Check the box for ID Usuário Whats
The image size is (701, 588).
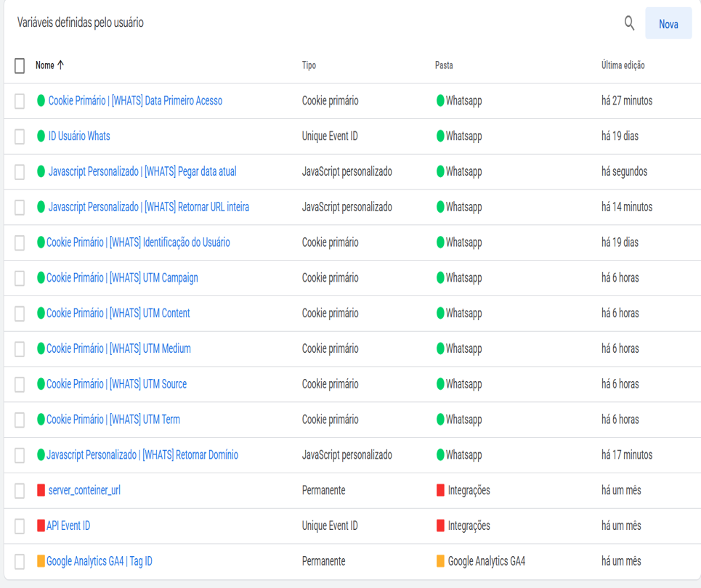pyautogui.click(x=20, y=136)
